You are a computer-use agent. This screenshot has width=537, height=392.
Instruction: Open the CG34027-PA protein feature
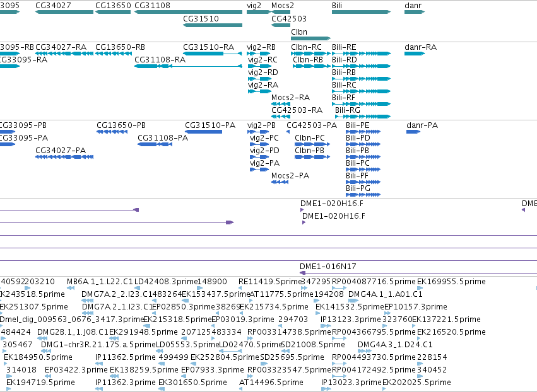coord(64,157)
